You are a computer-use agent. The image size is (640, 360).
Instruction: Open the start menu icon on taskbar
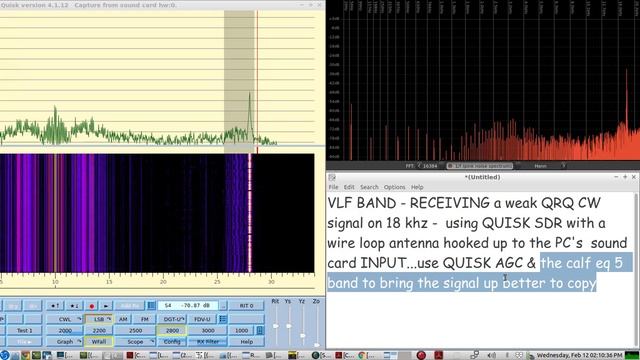pos(4,355)
